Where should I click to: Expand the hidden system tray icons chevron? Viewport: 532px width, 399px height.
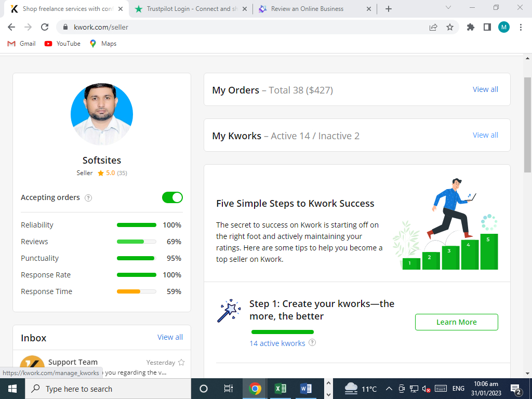pos(389,389)
